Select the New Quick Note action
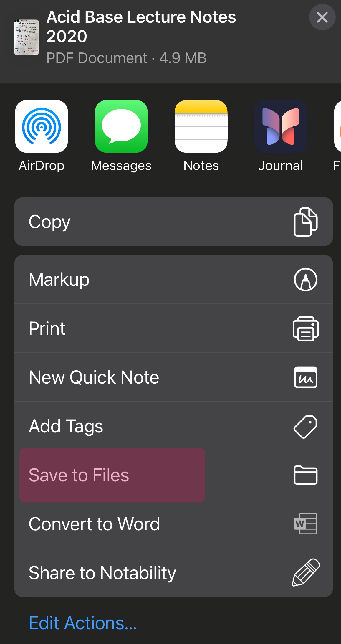This screenshot has width=341, height=644. coord(173,377)
